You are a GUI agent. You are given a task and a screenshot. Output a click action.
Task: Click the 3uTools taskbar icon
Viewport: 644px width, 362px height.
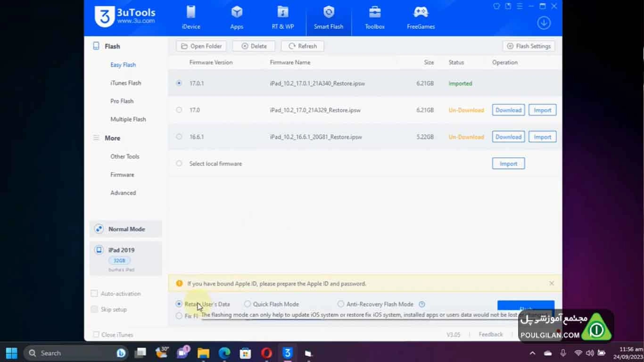pyautogui.click(x=287, y=353)
